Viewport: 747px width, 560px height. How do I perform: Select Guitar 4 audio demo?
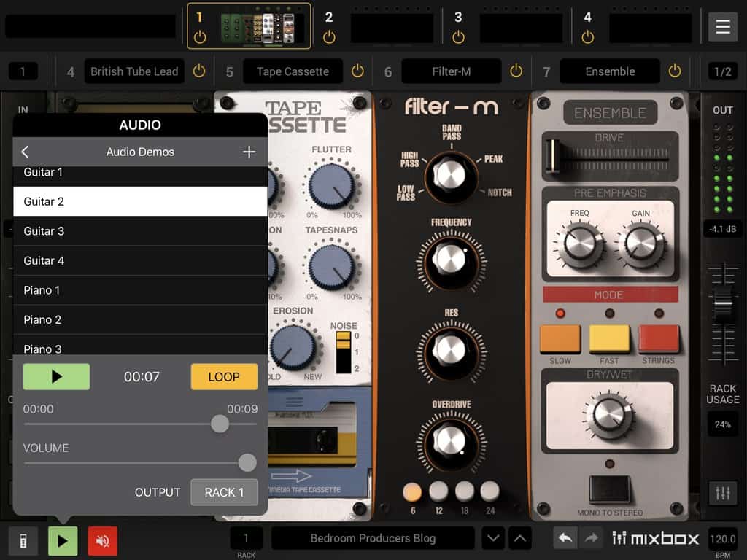click(x=140, y=260)
